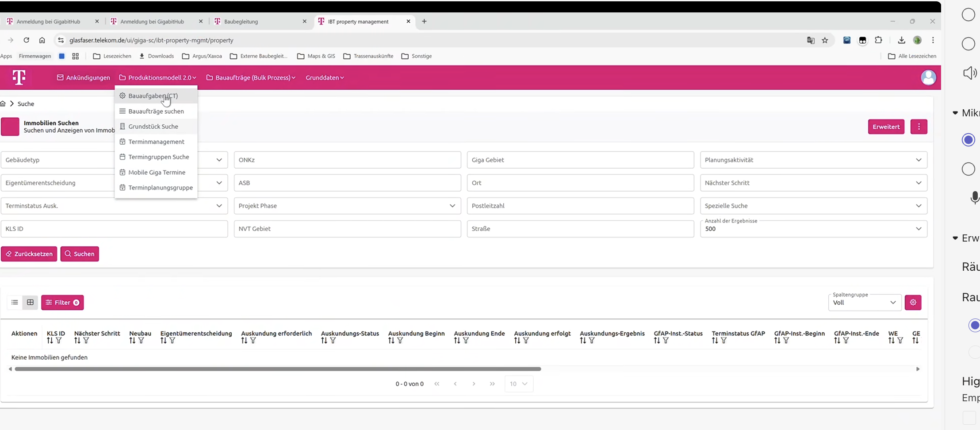Click the microphone icon in side panel
The height and width of the screenshot is (430, 980).
[x=975, y=198]
